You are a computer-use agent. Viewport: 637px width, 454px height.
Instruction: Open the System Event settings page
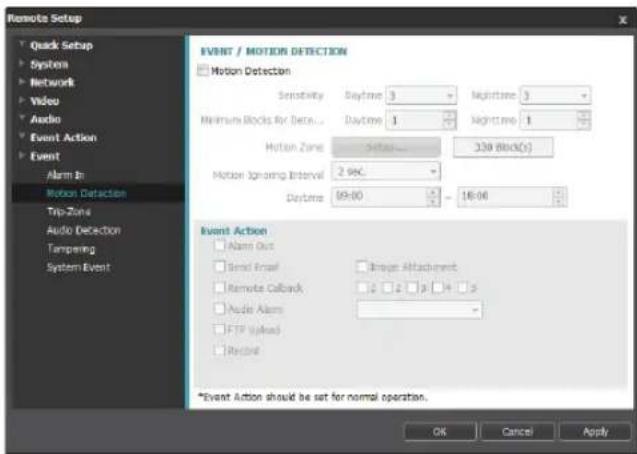(78, 267)
